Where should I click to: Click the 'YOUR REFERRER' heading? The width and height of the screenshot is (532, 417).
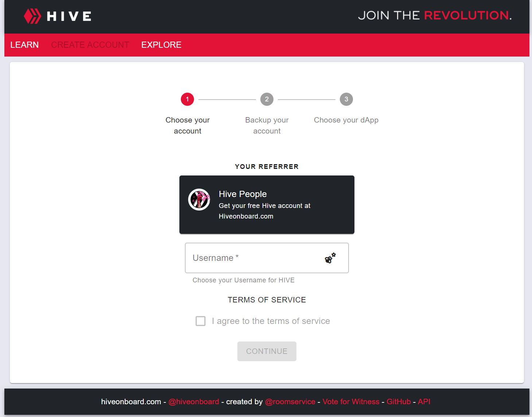click(x=267, y=167)
